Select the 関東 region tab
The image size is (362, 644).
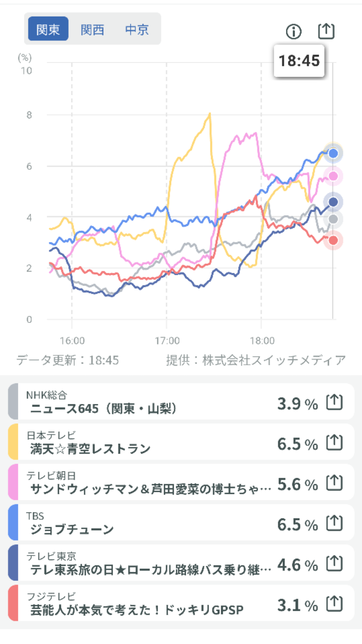(48, 29)
